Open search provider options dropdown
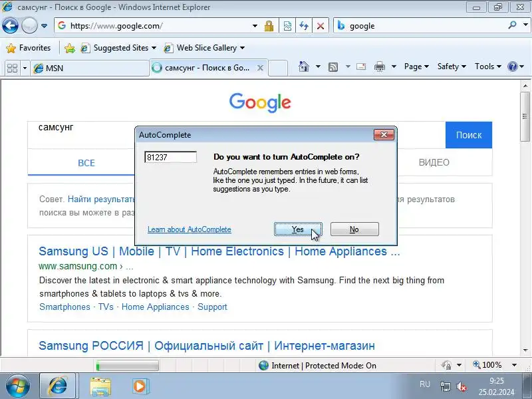The height and width of the screenshot is (399, 532). (525, 25)
